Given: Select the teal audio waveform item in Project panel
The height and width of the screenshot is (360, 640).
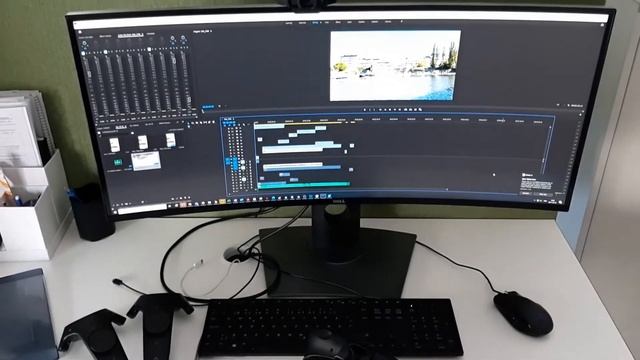Looking at the screenshot, I should coord(118,162).
